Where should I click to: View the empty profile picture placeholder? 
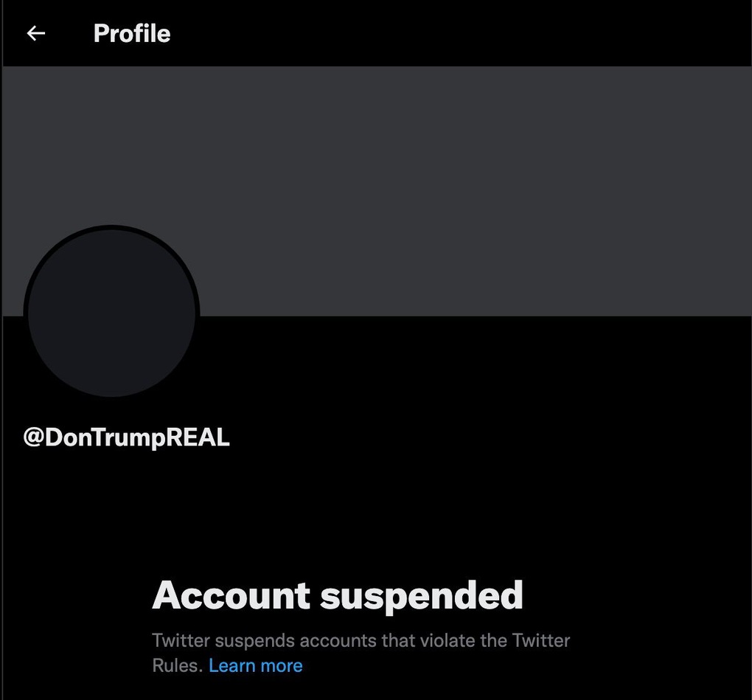coord(112,313)
